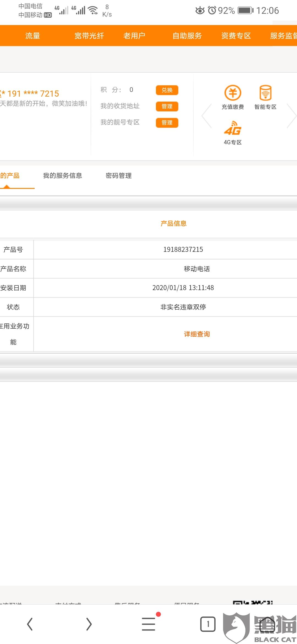
Task: Switch to the 我的服务信息 tab
Action: (63, 176)
